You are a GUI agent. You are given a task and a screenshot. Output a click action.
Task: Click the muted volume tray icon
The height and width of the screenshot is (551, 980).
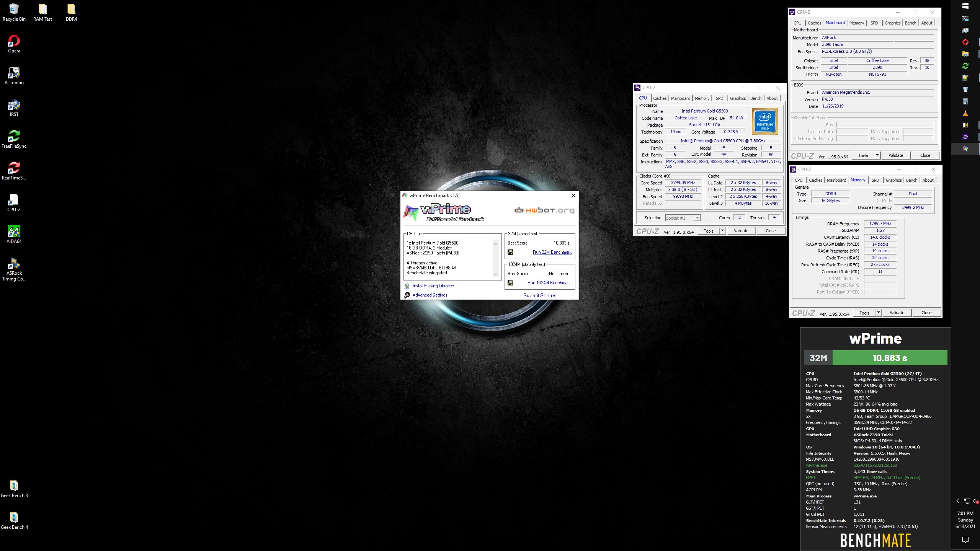pos(977,501)
